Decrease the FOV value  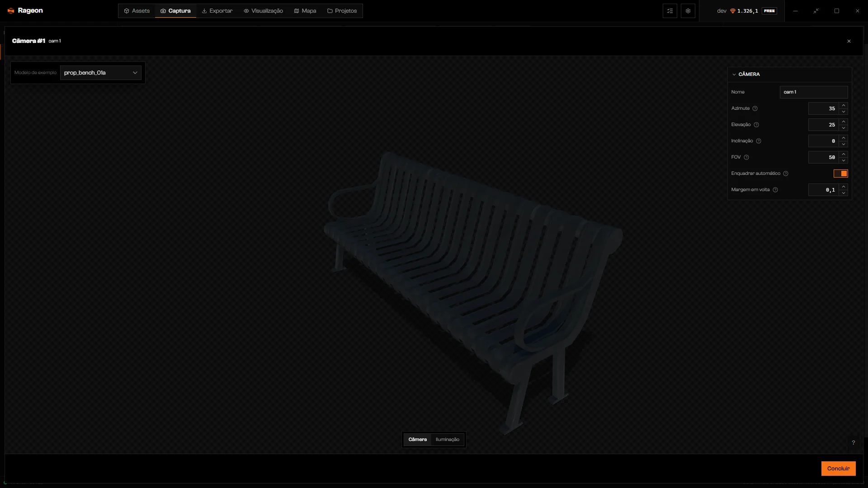click(844, 160)
